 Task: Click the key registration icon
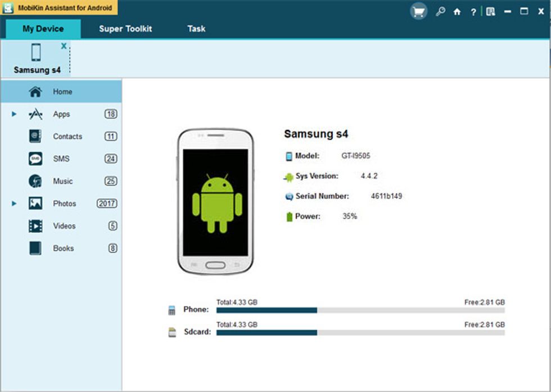coord(440,11)
